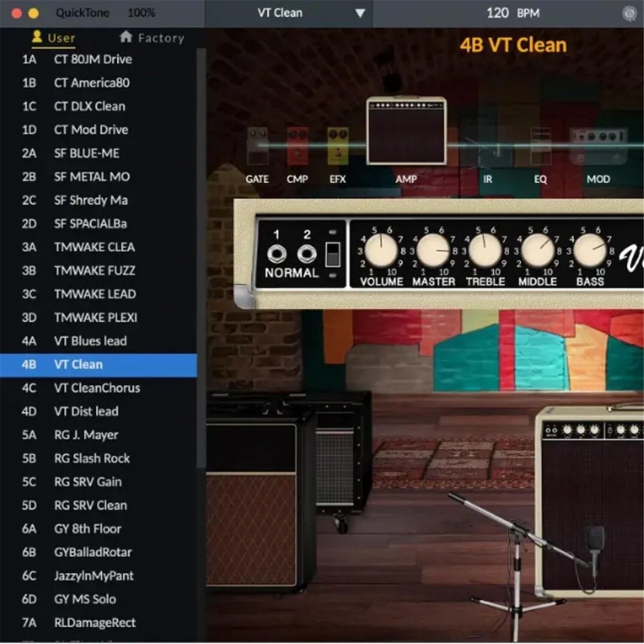644x644 pixels.
Task: Switch to the User presets tab
Action: 53,38
